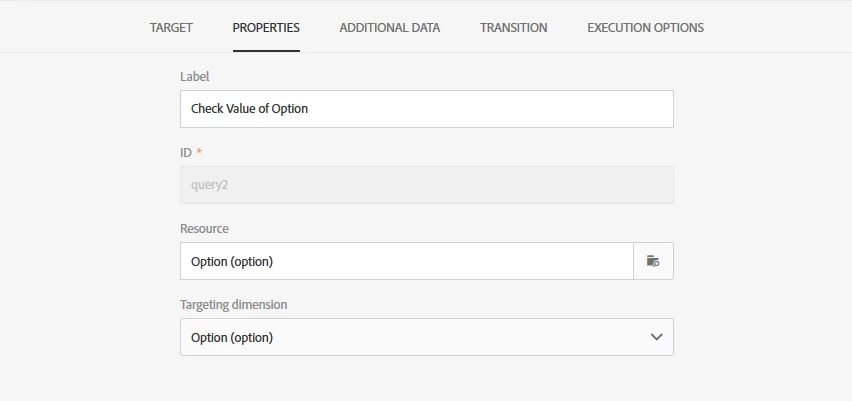The image size is (852, 401).
Task: Click the chevron arrow in Targeting dimension
Action: tap(656, 337)
